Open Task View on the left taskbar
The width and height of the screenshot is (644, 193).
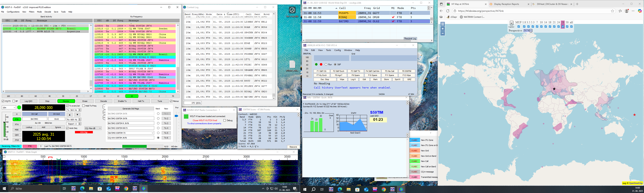coord(64,189)
